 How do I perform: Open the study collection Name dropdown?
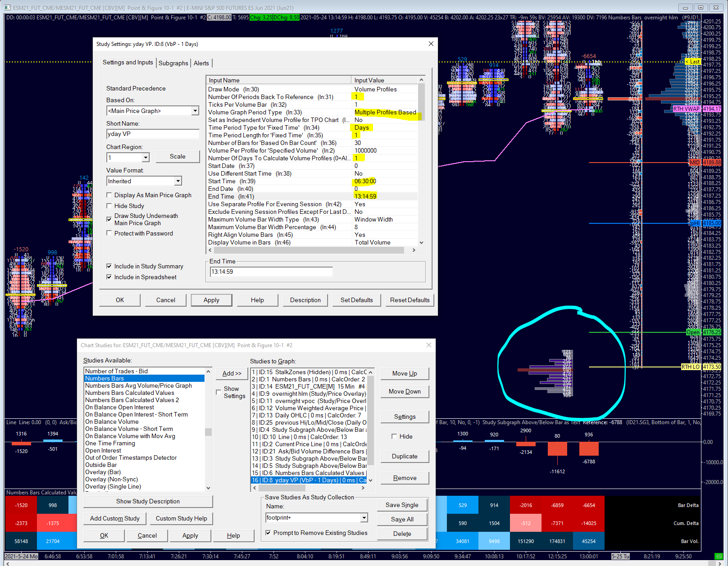click(x=364, y=518)
